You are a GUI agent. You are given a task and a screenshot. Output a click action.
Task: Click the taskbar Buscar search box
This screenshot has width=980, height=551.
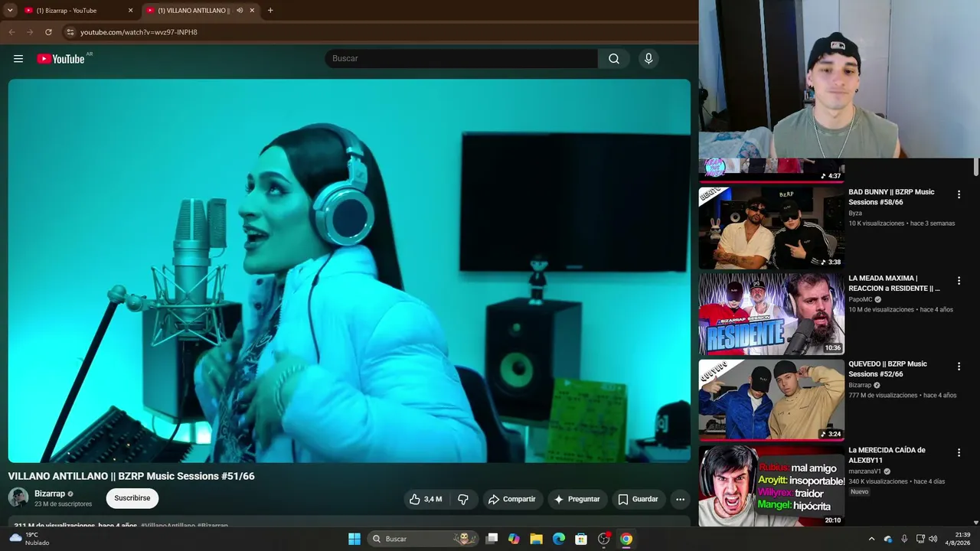[x=423, y=539]
